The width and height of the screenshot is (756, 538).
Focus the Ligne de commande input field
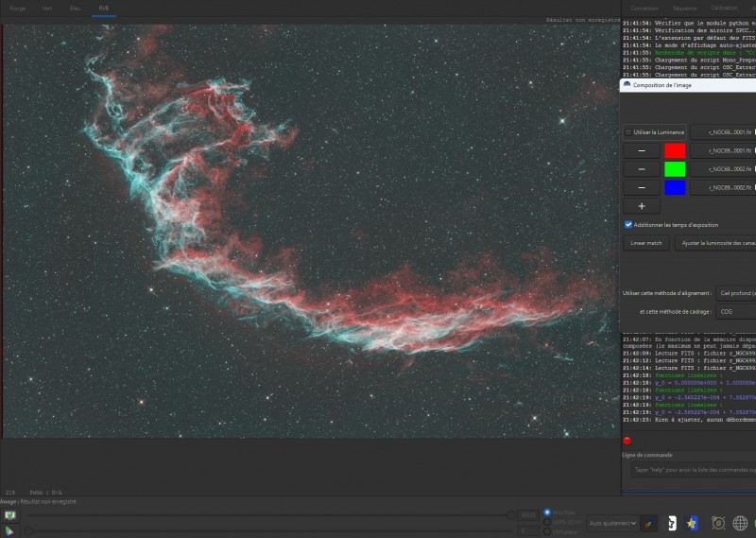click(694, 470)
